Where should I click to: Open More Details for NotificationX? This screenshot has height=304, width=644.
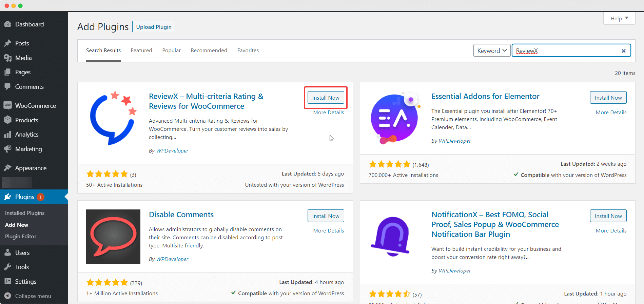pyautogui.click(x=611, y=231)
